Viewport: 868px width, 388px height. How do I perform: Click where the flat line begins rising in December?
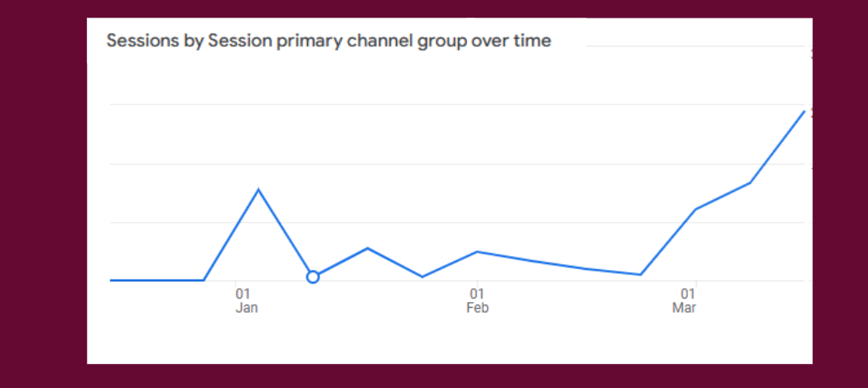click(x=204, y=280)
